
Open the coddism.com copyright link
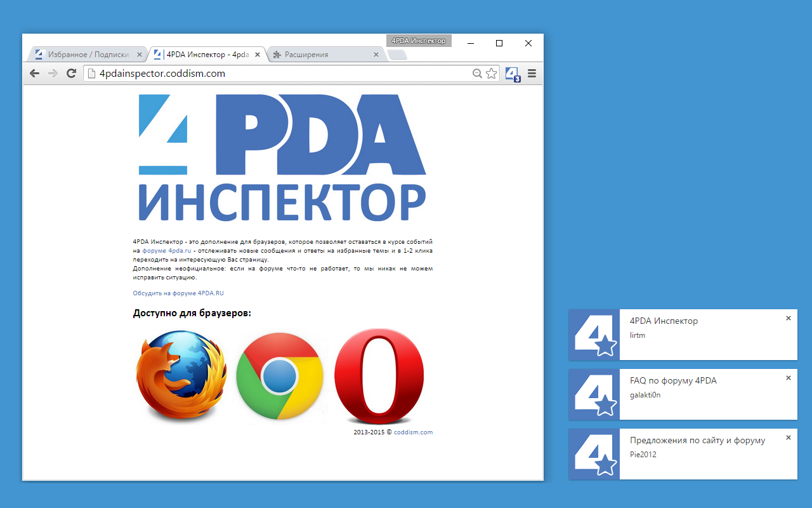tap(412, 431)
